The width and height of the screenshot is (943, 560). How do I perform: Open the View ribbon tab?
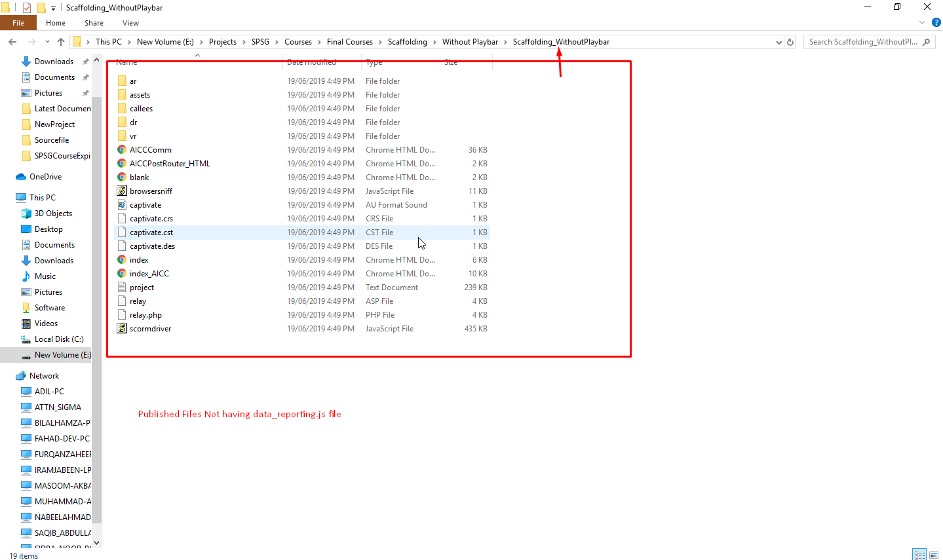pyautogui.click(x=130, y=23)
